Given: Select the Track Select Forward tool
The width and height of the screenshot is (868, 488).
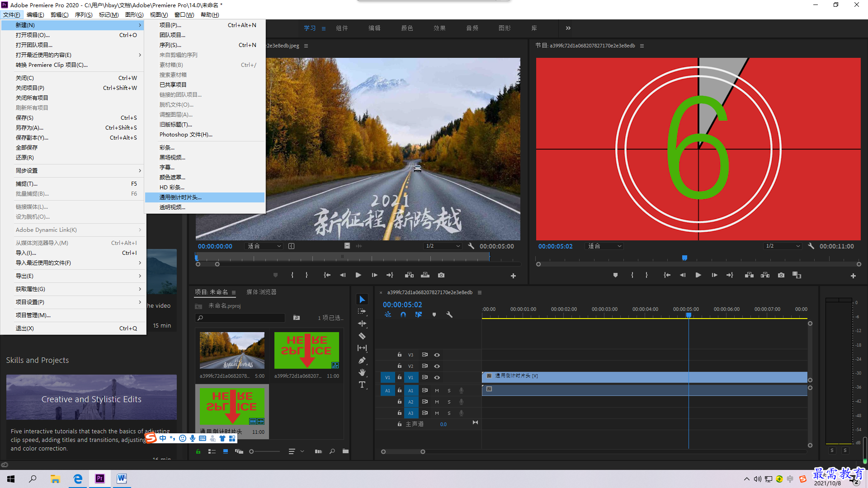Looking at the screenshot, I should click(x=362, y=311).
